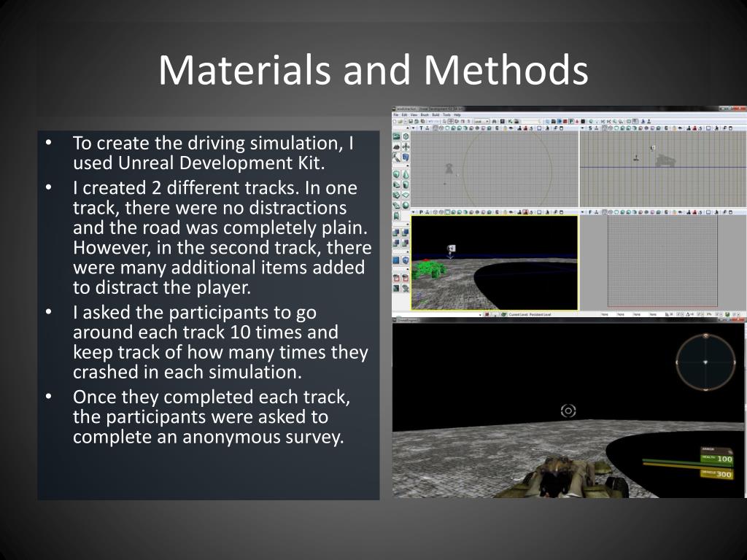Click CSG Subtract in the toolbox
747x560 pixels.
point(406,233)
